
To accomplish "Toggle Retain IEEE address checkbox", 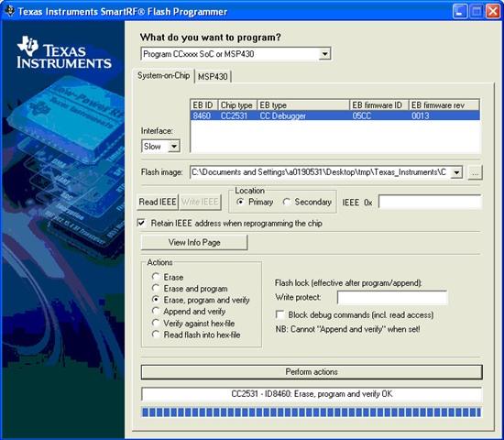I will tap(141, 223).
